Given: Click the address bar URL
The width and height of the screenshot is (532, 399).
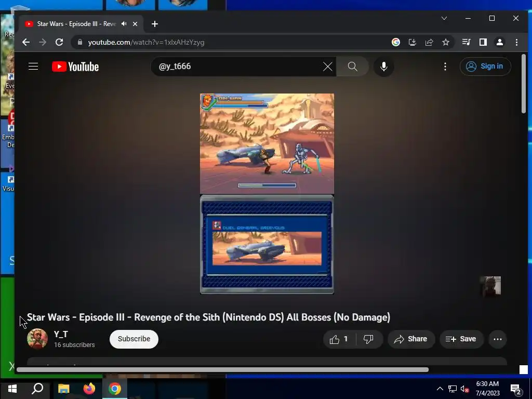Looking at the screenshot, I should tap(146, 43).
